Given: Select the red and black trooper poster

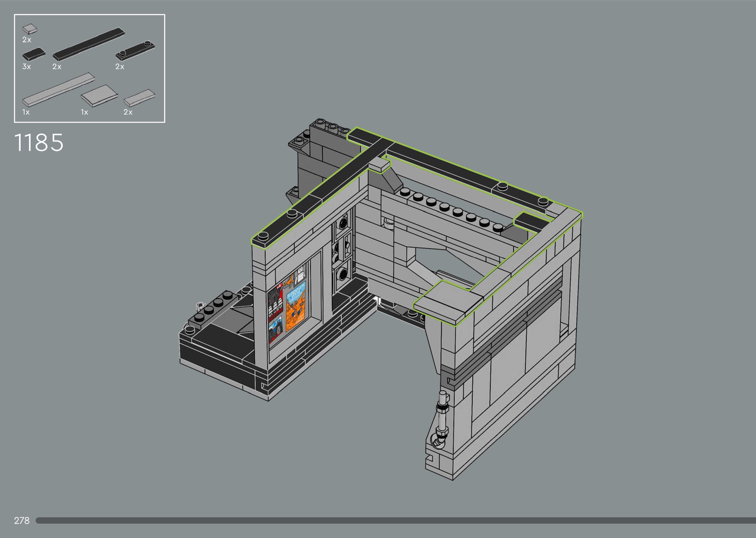Looking at the screenshot, I should click(275, 303).
